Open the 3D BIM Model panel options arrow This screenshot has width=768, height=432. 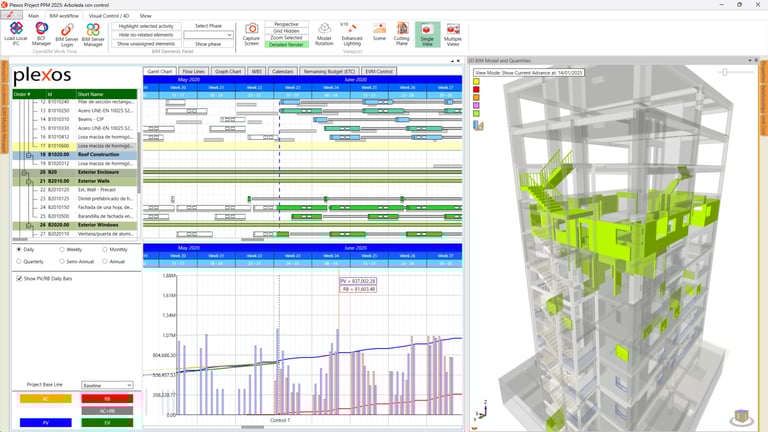tap(750, 60)
